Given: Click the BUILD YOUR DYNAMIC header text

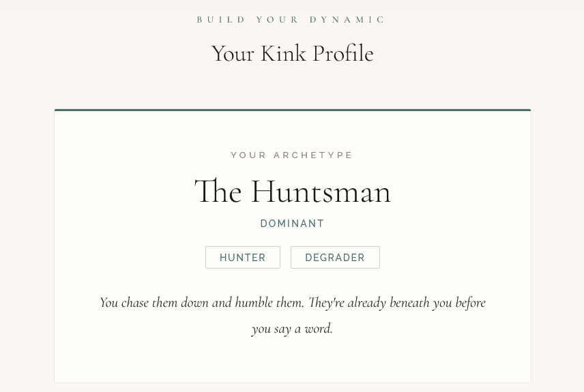Looking at the screenshot, I should tap(292, 20).
